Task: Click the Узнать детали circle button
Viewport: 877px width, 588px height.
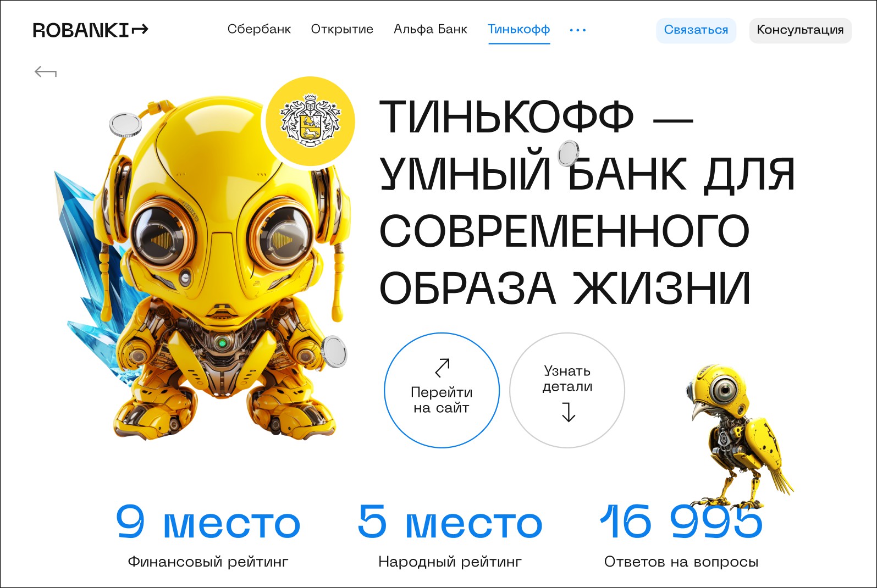Action: click(x=567, y=390)
